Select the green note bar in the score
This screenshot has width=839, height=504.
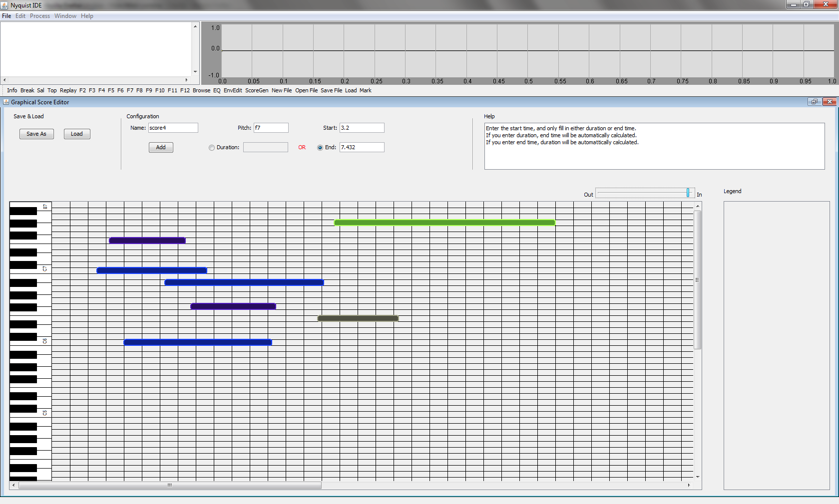click(x=444, y=223)
